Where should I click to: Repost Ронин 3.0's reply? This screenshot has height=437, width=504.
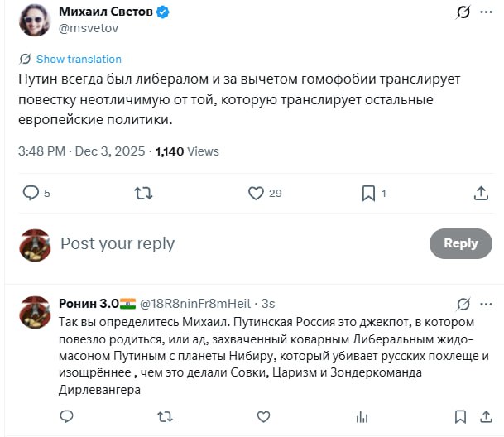(165, 415)
